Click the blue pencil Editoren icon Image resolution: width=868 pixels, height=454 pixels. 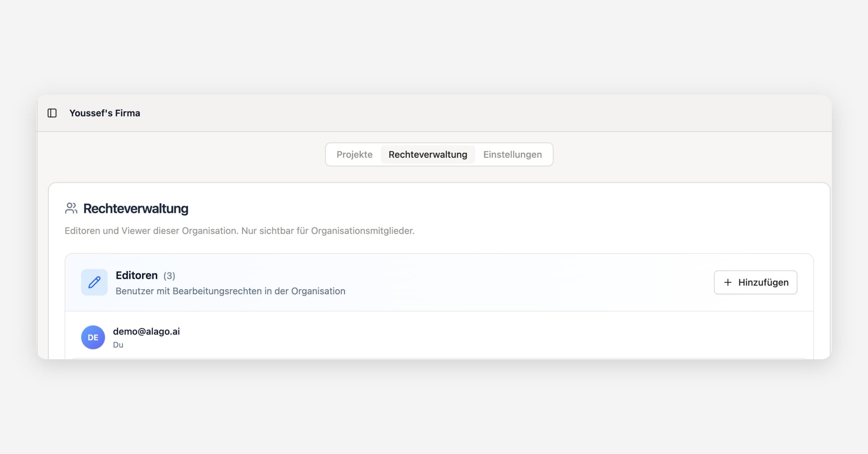coord(94,282)
